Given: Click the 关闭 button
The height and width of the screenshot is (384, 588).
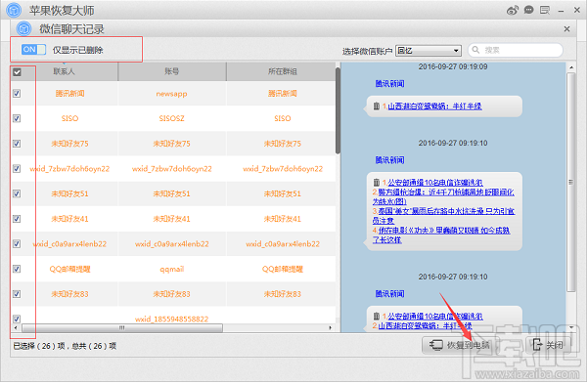Looking at the screenshot, I should (x=548, y=345).
